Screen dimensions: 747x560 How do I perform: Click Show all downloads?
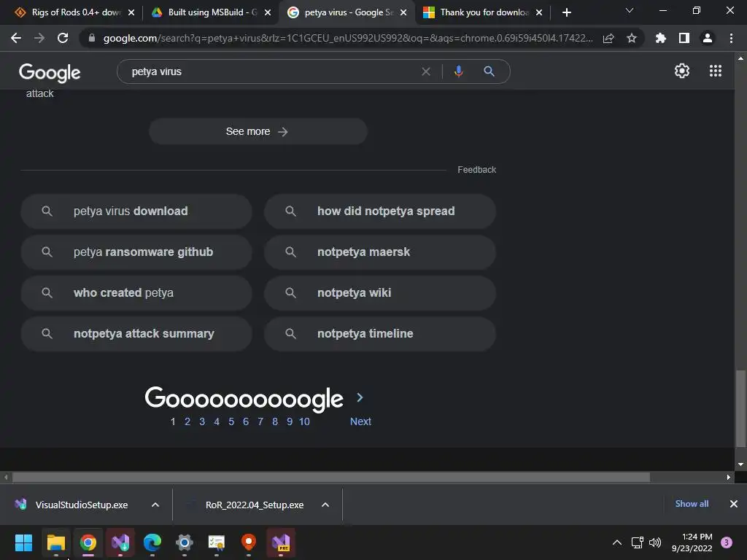[x=692, y=504]
